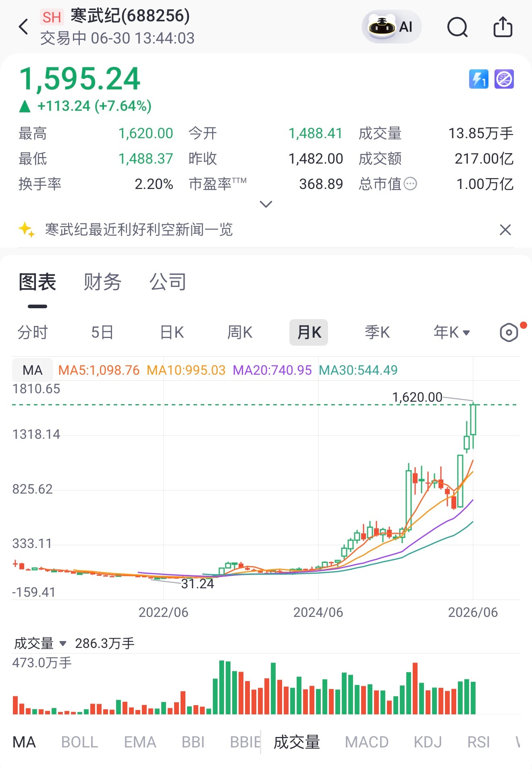The image size is (532, 770).
Task: Switch to the 图表 tab
Action: tap(37, 282)
